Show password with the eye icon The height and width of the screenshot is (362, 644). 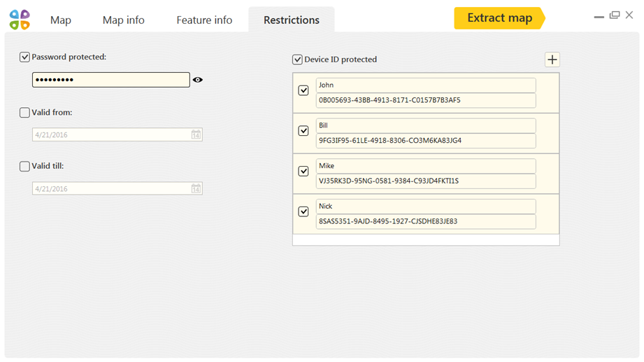198,80
